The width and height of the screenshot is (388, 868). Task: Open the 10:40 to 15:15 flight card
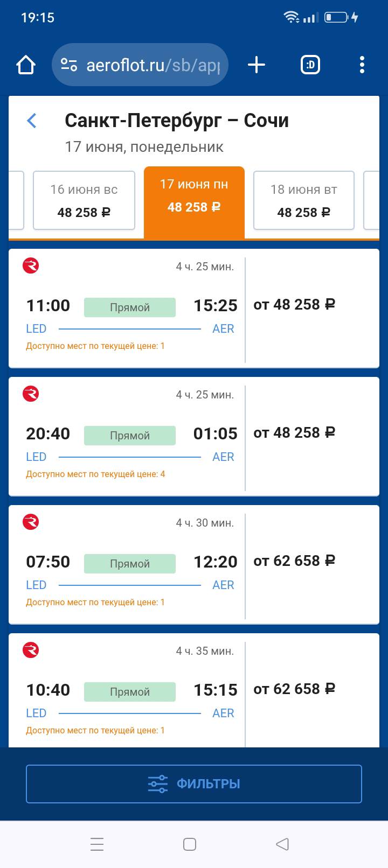click(x=129, y=690)
